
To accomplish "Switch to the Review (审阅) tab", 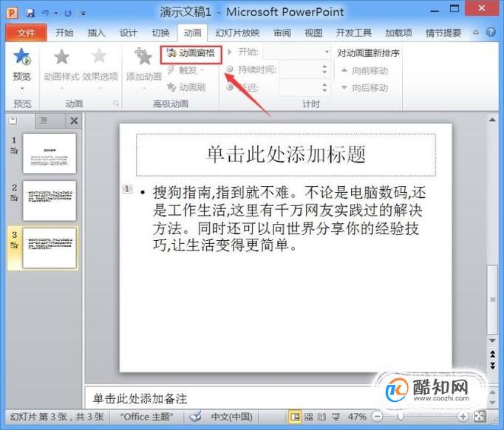I will point(282,33).
